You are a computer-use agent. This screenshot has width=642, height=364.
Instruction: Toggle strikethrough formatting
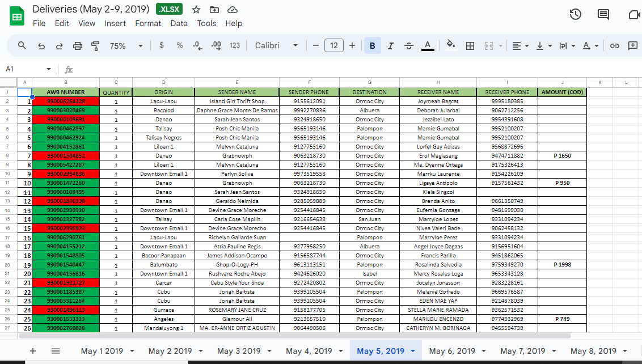coord(408,46)
